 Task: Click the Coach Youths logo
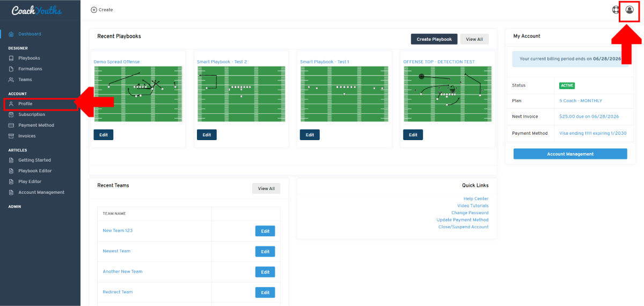(36, 10)
